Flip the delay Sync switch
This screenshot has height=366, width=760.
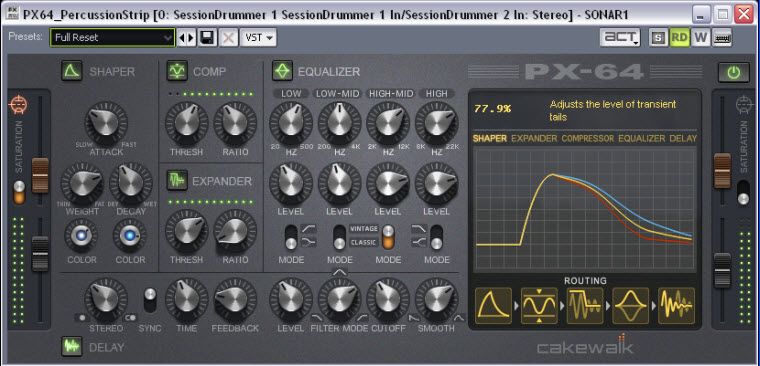[150, 300]
